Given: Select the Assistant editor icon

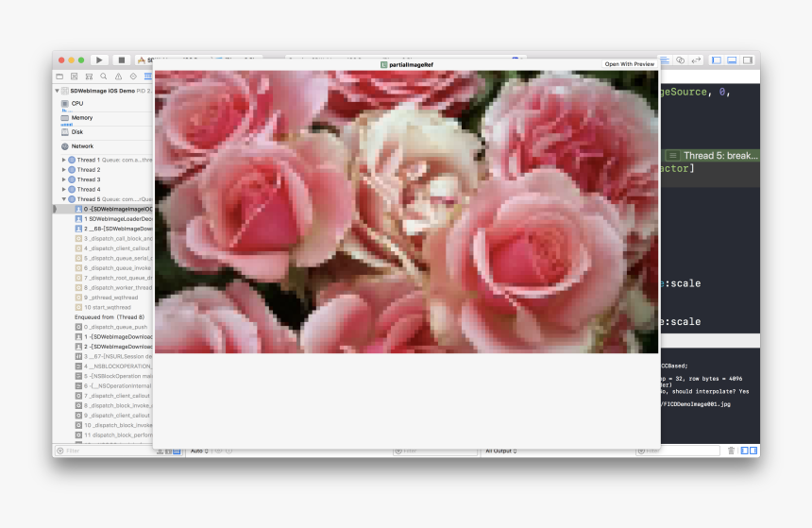Looking at the screenshot, I should pos(681,60).
